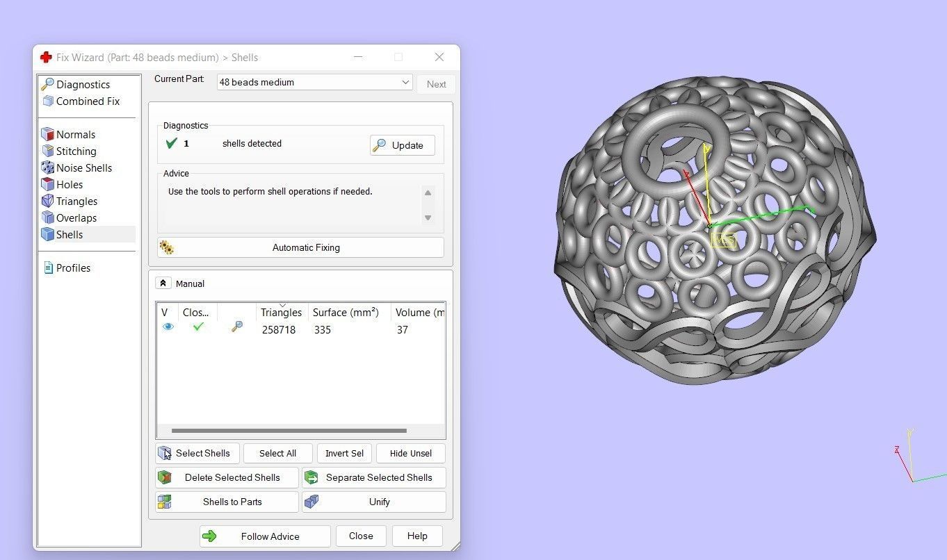Click the Close button at bottom
947x560 pixels.
361,536
